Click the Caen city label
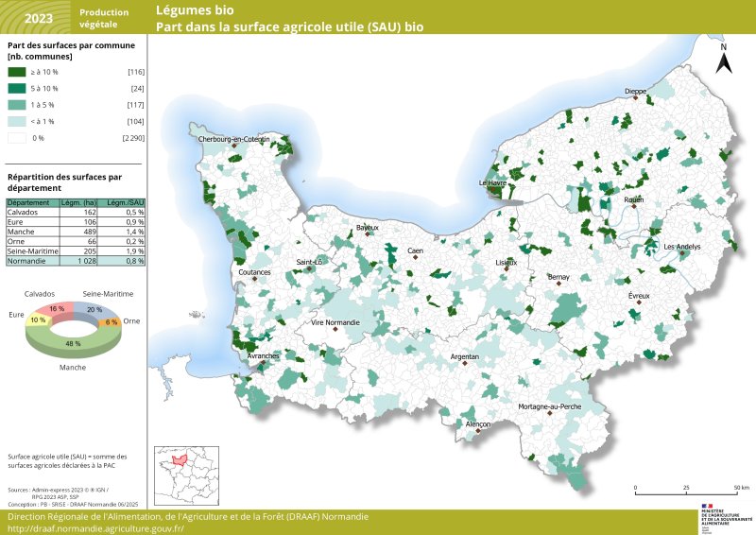This screenshot has width=756, height=535. click(415, 250)
